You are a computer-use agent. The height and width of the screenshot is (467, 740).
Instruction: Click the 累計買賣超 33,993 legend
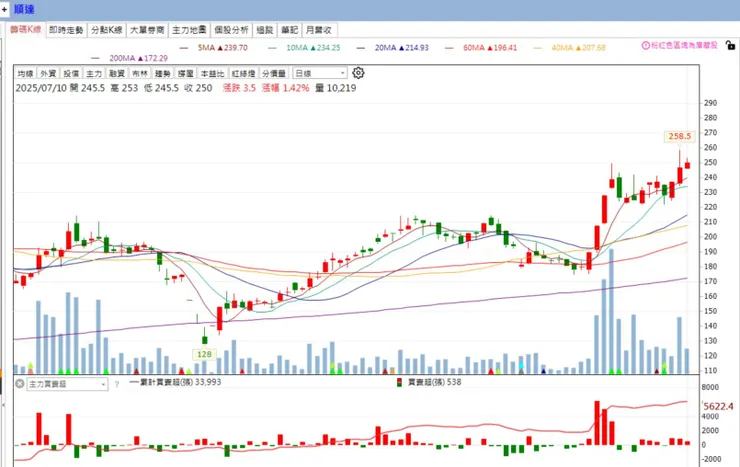[x=176, y=382]
